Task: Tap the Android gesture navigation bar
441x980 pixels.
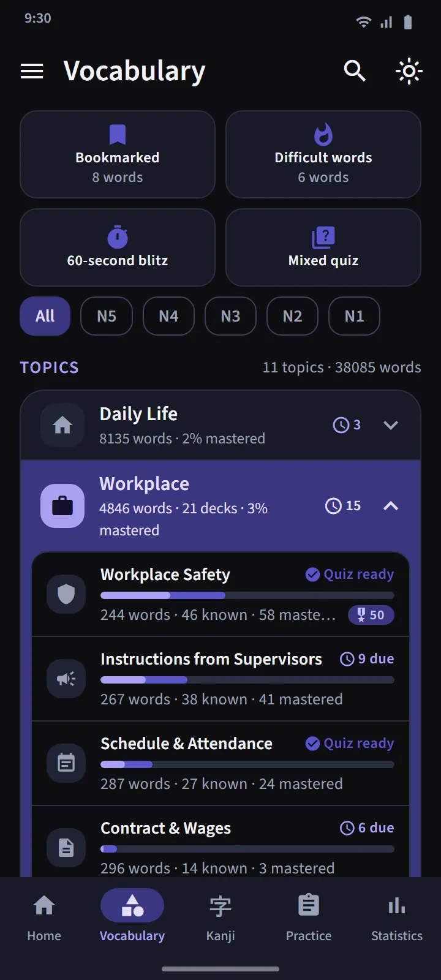Action: (x=221, y=969)
